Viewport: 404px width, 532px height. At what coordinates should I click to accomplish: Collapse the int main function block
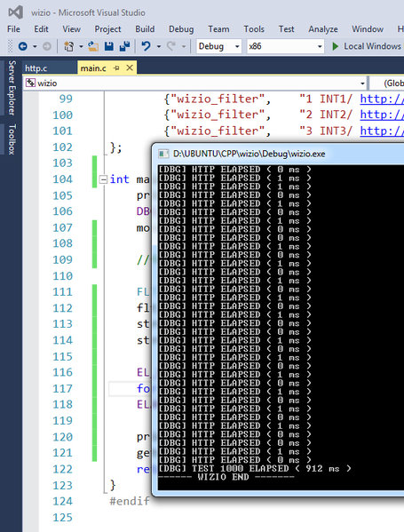click(x=103, y=179)
